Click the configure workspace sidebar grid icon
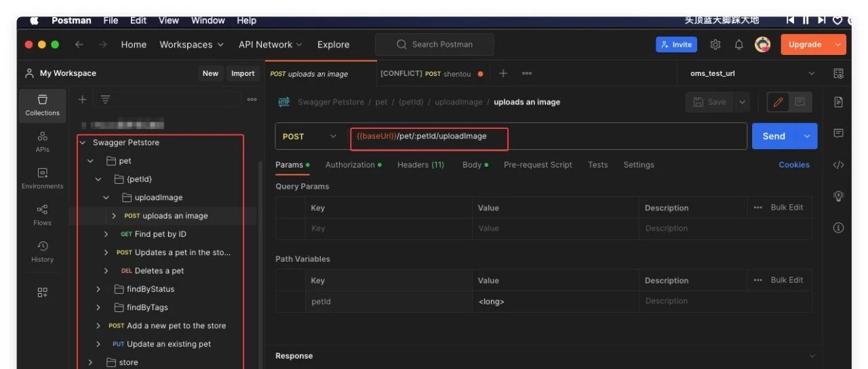 (x=42, y=292)
